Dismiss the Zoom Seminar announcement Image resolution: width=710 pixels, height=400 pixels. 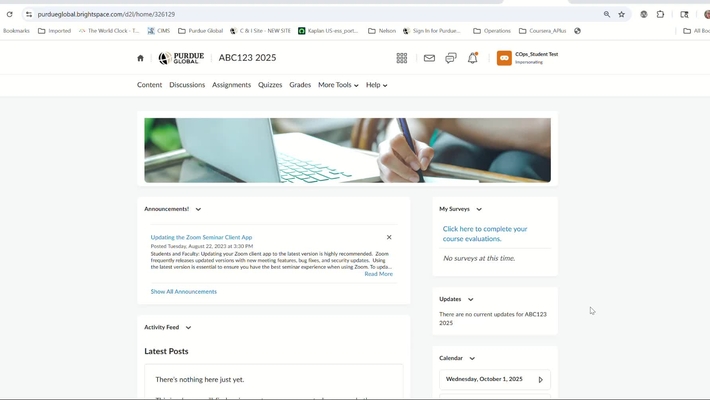[389, 237]
